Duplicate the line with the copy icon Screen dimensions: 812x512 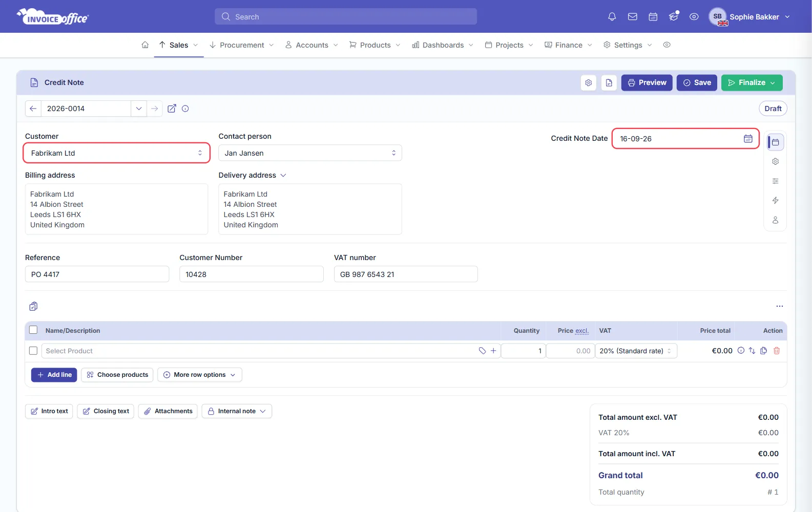[763, 351]
